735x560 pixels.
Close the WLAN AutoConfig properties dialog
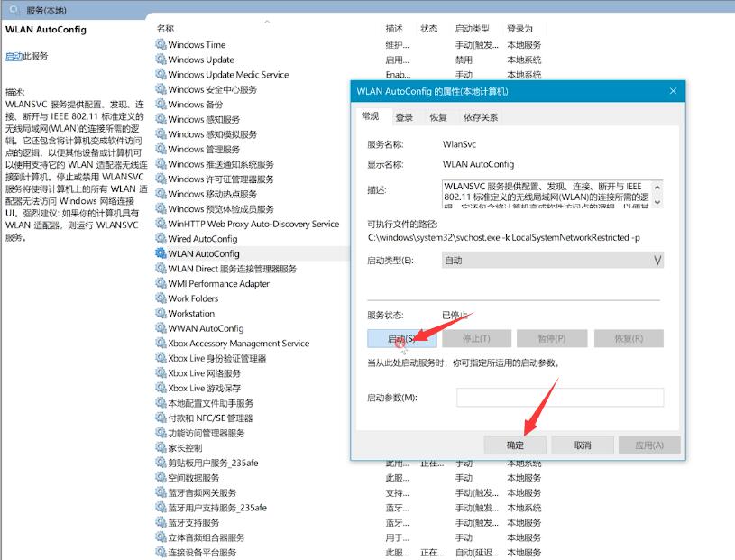point(673,91)
